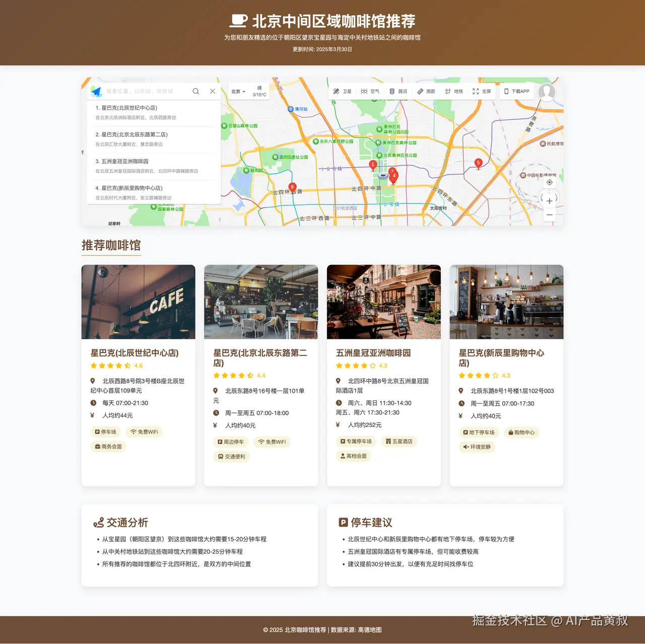Click the card title 星巴克(新辰里购物中心店)
645x644 pixels.
click(x=501, y=358)
